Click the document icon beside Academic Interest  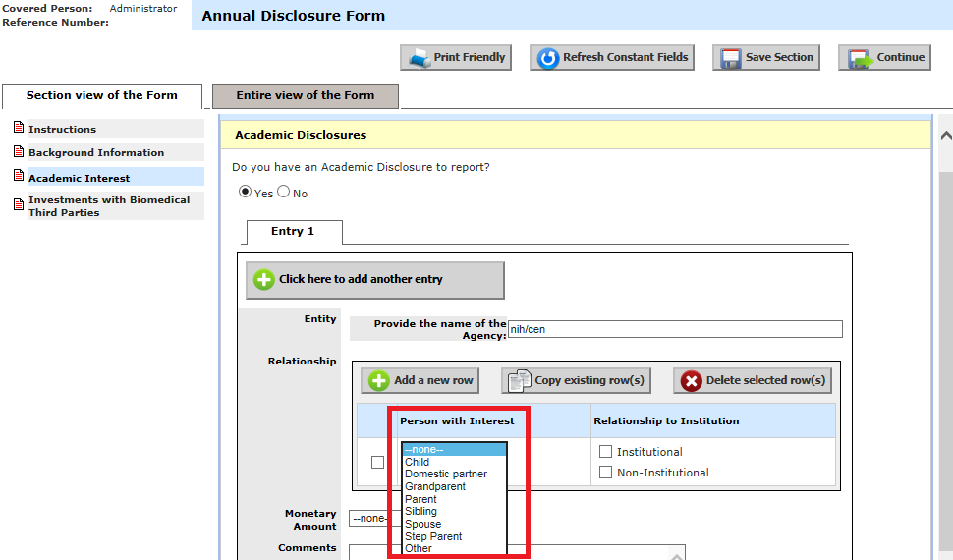point(19,175)
